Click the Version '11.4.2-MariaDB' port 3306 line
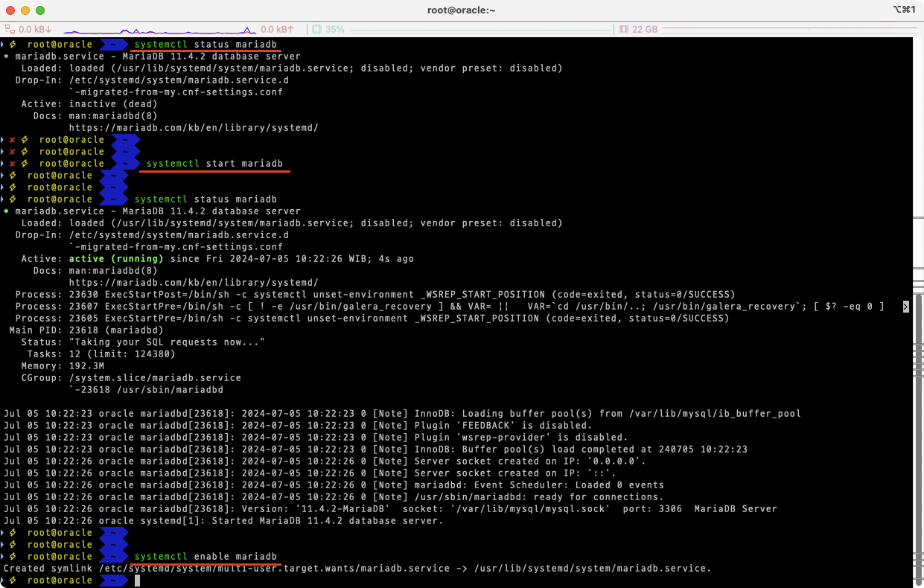 pos(390,509)
